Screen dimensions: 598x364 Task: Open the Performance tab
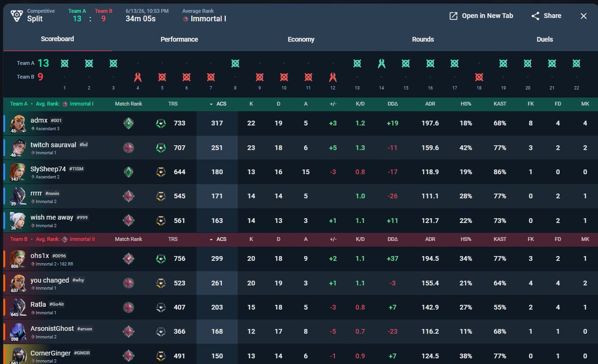tap(179, 39)
